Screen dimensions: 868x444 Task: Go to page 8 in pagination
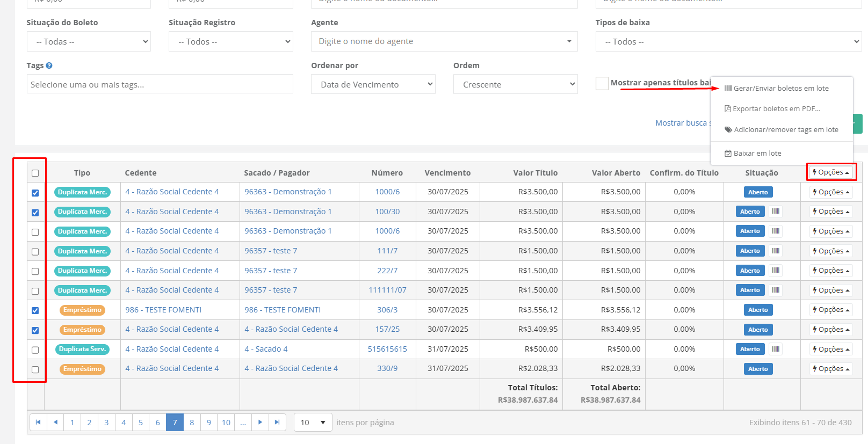point(192,423)
